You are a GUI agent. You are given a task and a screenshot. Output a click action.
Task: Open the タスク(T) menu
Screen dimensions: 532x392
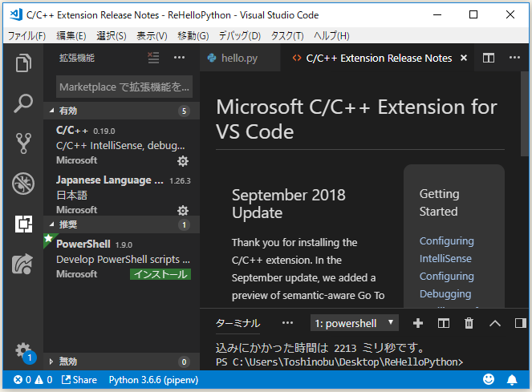pyautogui.click(x=287, y=35)
